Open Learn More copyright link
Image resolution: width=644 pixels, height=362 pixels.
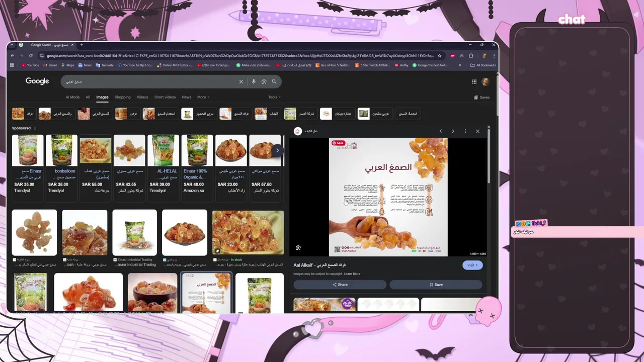(x=352, y=274)
